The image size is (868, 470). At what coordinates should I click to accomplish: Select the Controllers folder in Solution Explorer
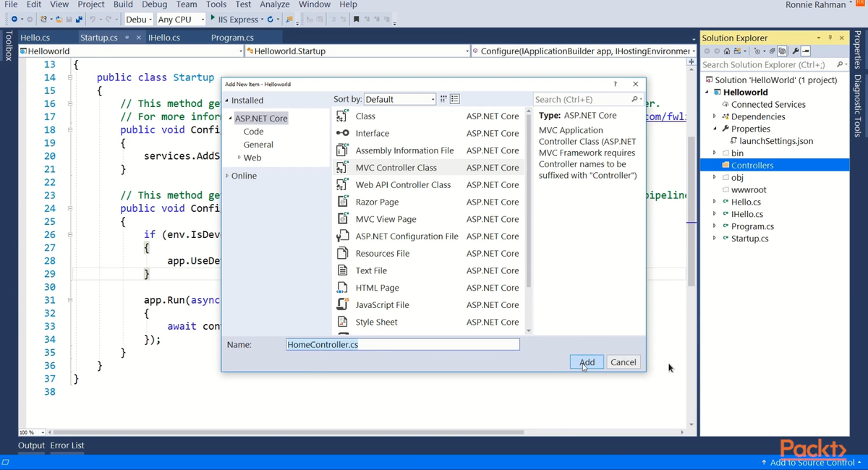[774, 165]
